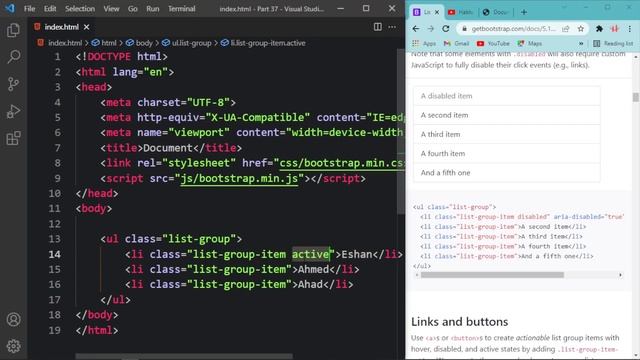Bookmark this page with the star icon
The height and width of the screenshot is (360, 640).
pos(580,29)
